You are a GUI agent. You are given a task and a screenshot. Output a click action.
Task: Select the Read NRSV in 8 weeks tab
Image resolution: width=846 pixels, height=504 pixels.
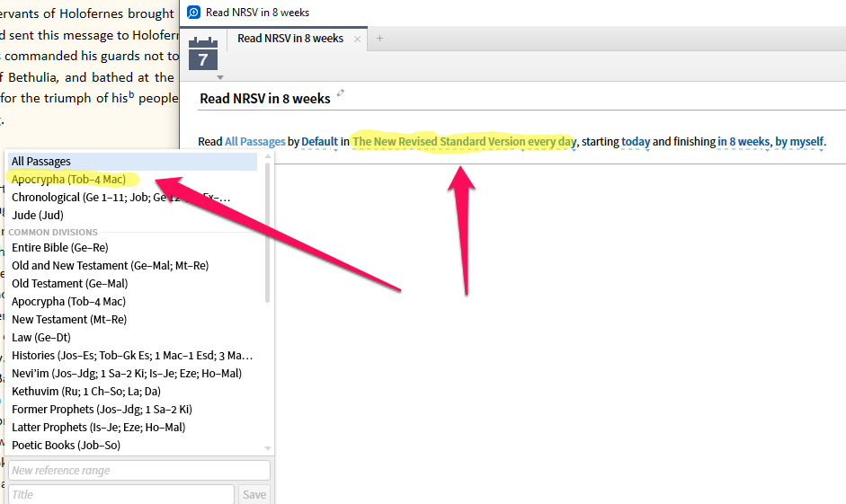[x=290, y=39]
